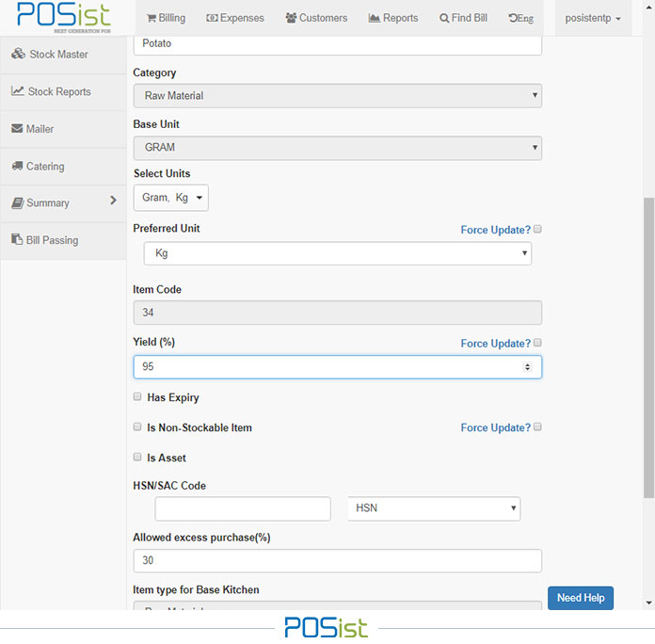
Task: Click the Item Code field showing 34
Action: click(x=338, y=313)
